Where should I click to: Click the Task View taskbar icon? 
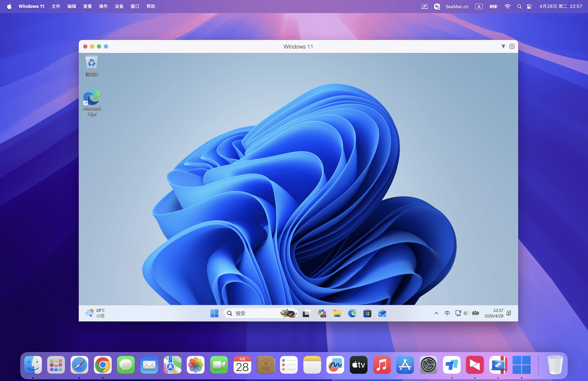click(x=306, y=313)
